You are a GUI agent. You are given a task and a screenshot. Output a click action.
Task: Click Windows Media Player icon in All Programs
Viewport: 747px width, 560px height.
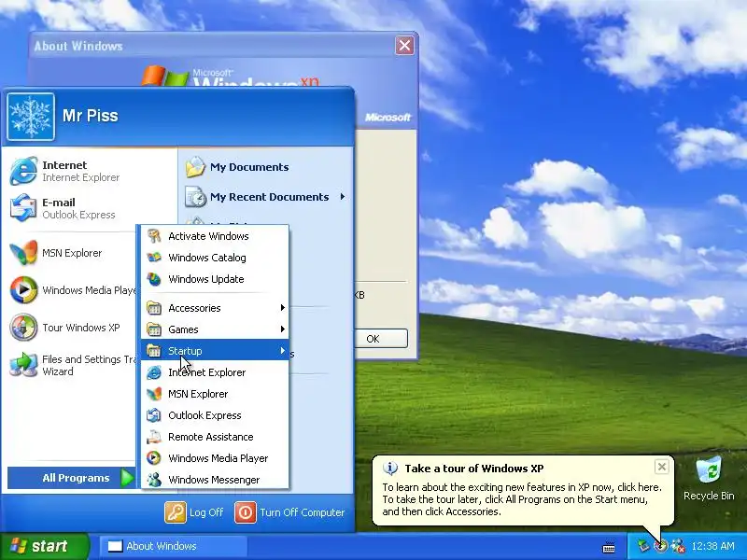coord(153,457)
